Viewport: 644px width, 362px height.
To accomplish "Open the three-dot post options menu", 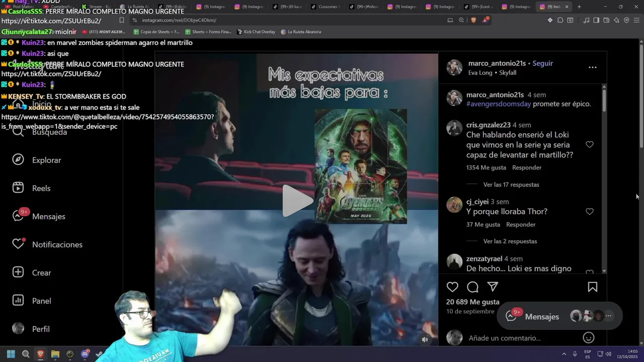I will [x=592, y=67].
